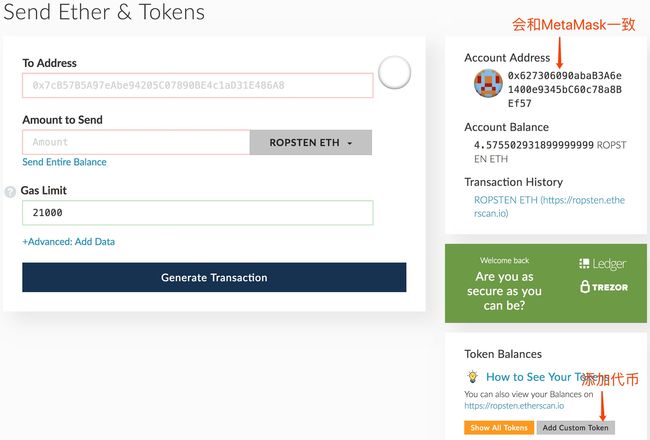Expand +Advanced: Add Data section
This screenshot has height=440, width=650.
tap(68, 241)
